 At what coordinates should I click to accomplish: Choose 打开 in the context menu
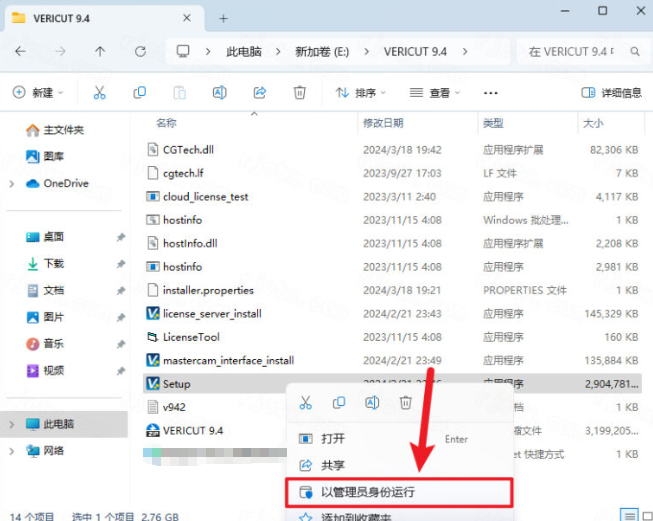(x=333, y=438)
